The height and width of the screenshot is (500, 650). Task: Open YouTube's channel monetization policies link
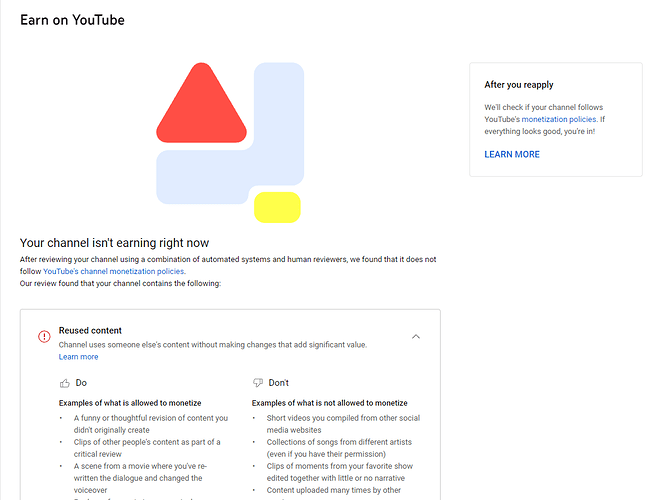pos(114,272)
